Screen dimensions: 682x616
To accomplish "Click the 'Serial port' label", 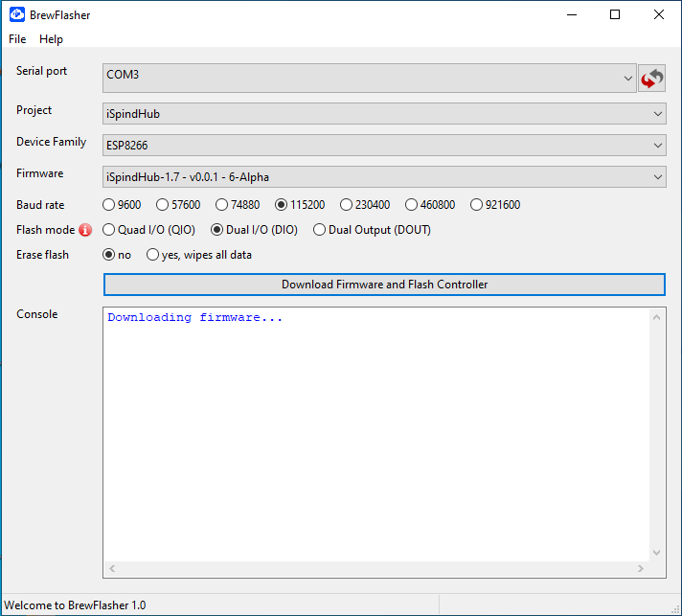I will tap(42, 71).
